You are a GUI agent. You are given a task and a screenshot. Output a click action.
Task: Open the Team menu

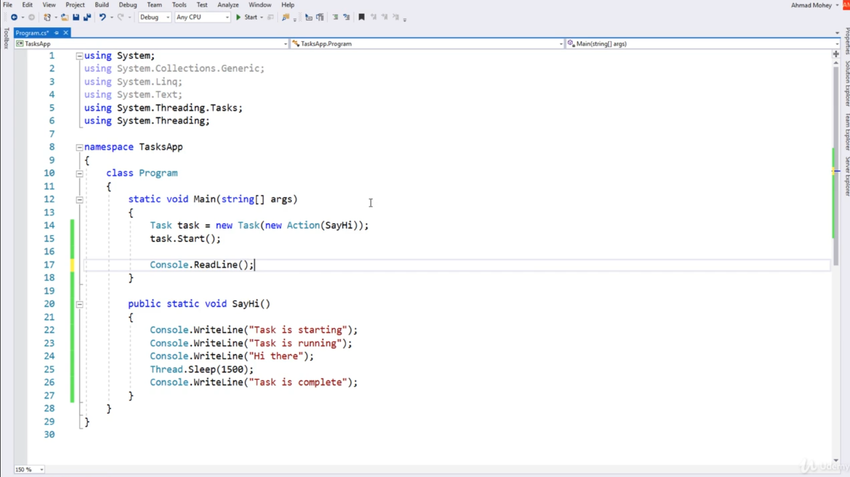click(x=154, y=5)
